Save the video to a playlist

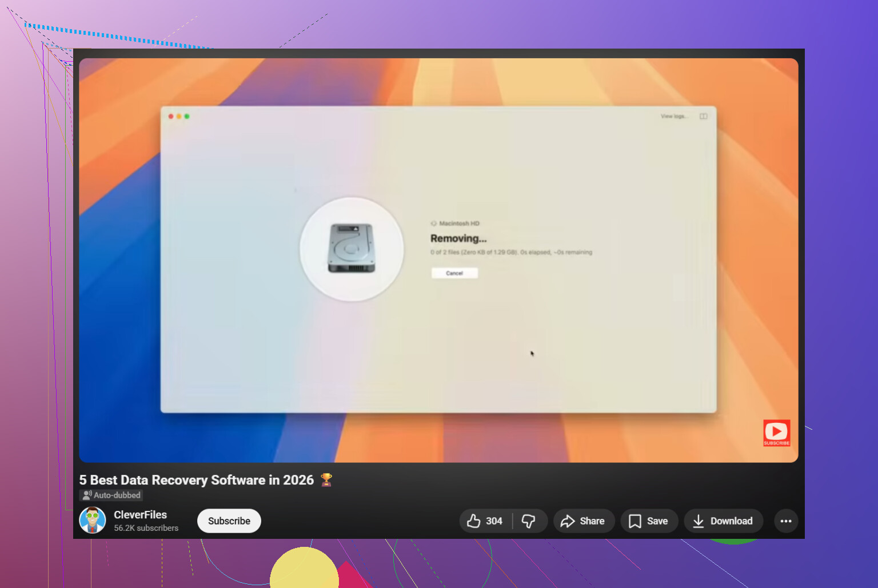click(x=649, y=521)
